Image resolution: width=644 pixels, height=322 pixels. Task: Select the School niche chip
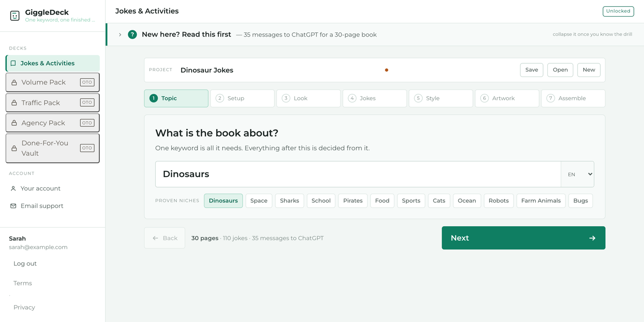click(x=321, y=201)
